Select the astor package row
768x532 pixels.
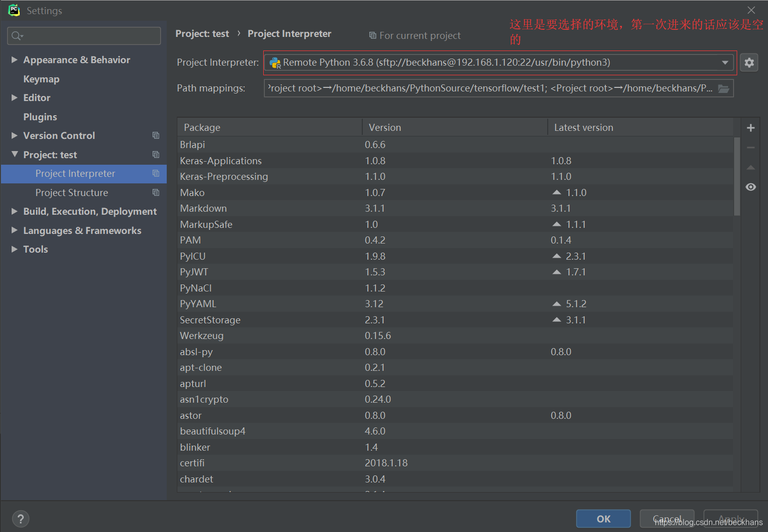(x=455, y=415)
